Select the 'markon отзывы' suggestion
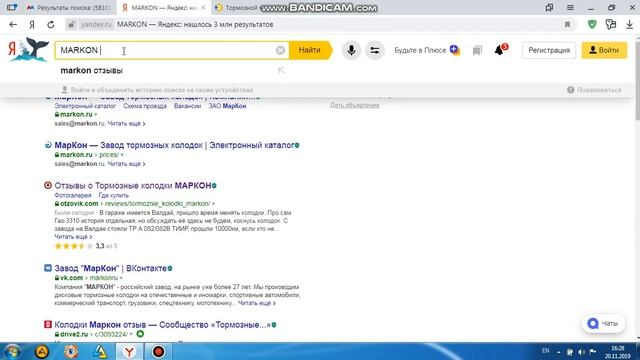Viewport: 640px width, 360px height. [91, 71]
